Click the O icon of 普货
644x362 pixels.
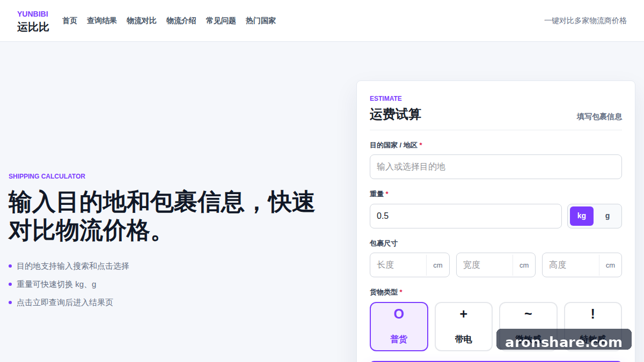(x=399, y=314)
